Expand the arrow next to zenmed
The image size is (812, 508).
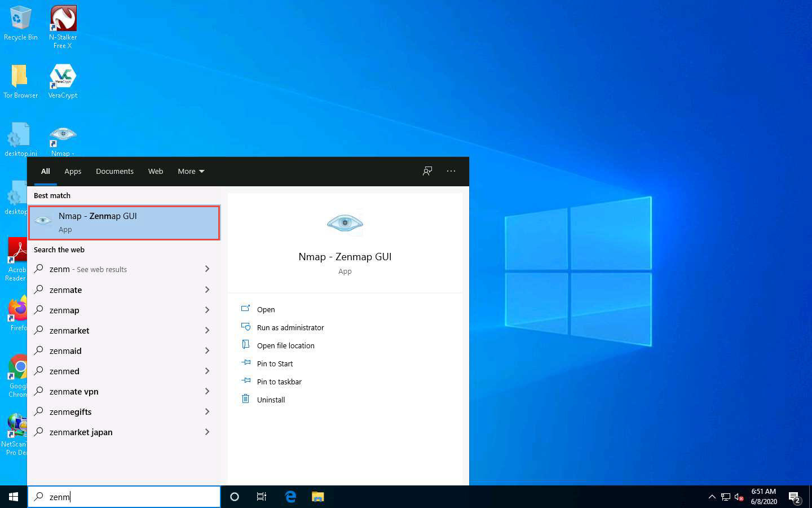tap(207, 371)
